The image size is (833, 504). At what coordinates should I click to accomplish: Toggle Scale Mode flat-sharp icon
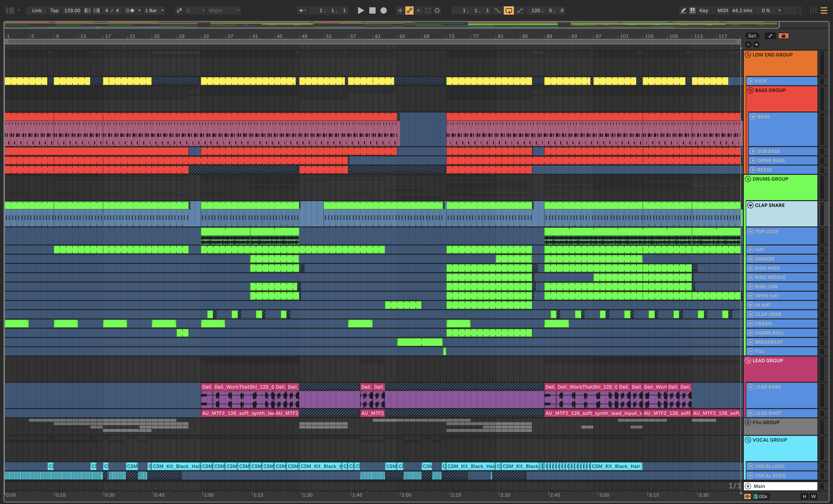tap(179, 10)
